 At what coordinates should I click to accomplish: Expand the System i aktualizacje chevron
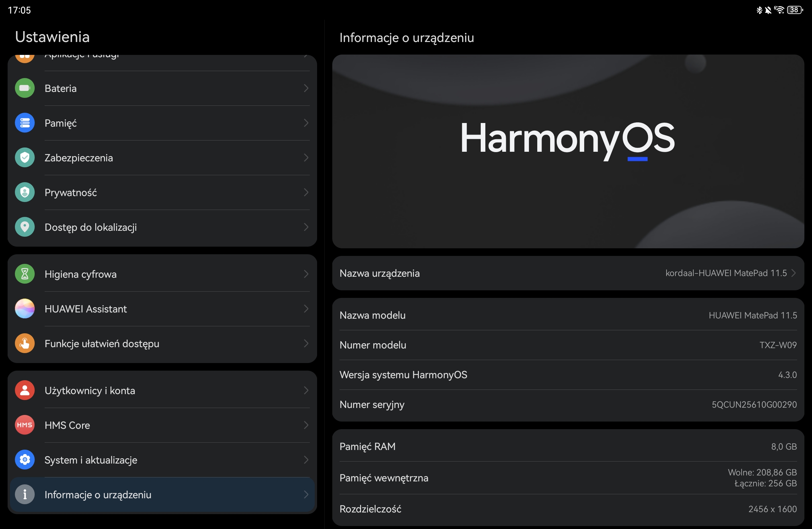tap(306, 460)
